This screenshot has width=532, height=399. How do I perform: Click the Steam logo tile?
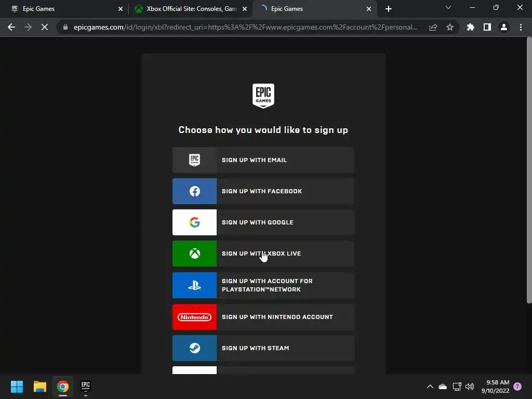pos(194,348)
